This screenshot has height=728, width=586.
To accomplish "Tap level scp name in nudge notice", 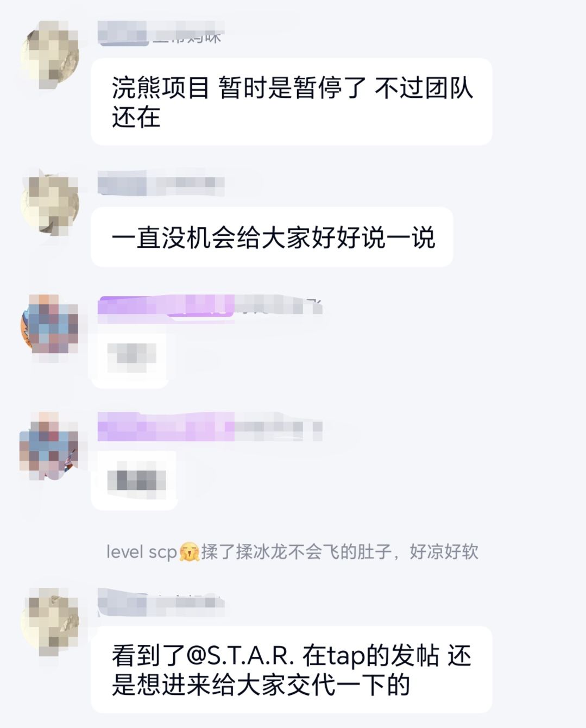I will pos(142,552).
